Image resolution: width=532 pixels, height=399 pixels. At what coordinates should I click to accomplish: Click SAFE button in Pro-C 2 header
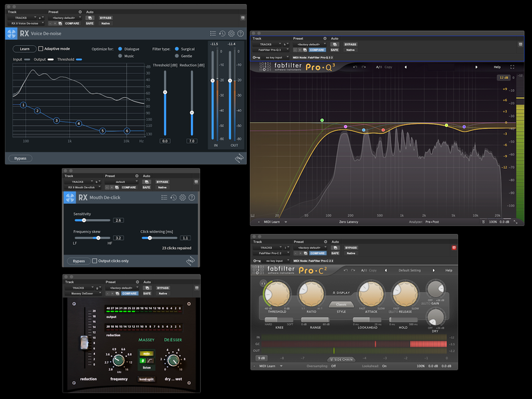point(335,253)
